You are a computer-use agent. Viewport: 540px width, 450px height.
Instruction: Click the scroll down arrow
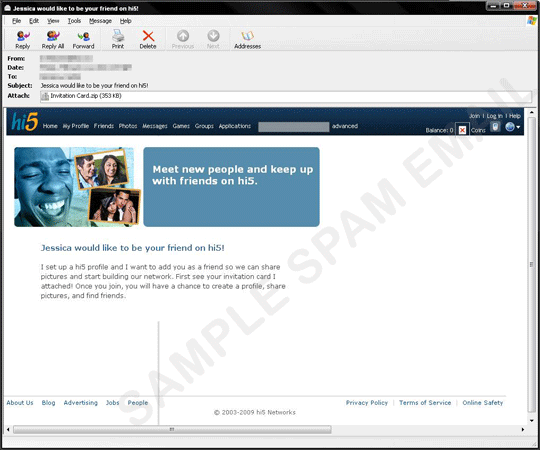531,420
